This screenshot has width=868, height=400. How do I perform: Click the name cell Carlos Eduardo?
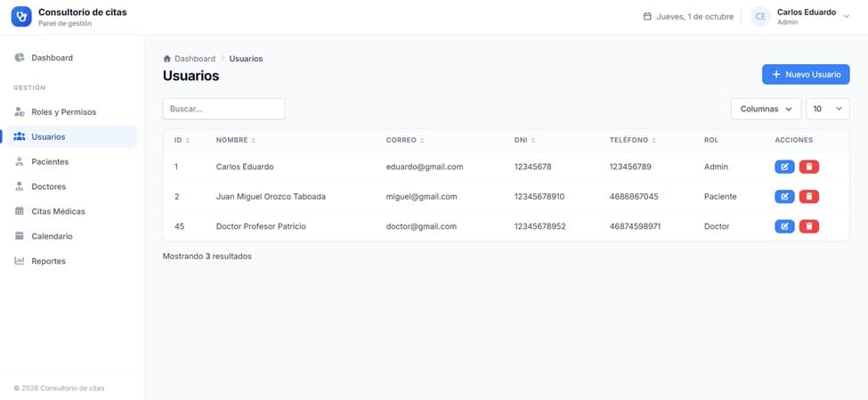[245, 167]
